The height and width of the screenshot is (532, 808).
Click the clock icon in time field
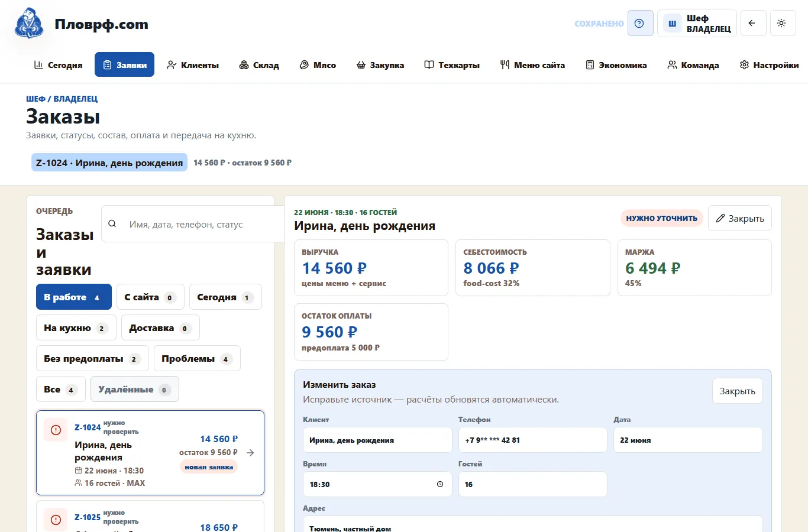tap(440, 484)
